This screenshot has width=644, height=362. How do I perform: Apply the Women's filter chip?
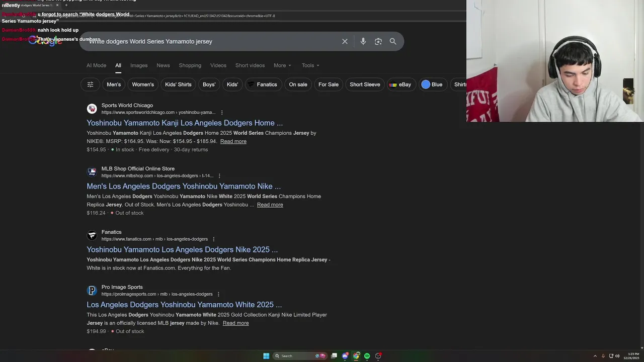(x=143, y=84)
